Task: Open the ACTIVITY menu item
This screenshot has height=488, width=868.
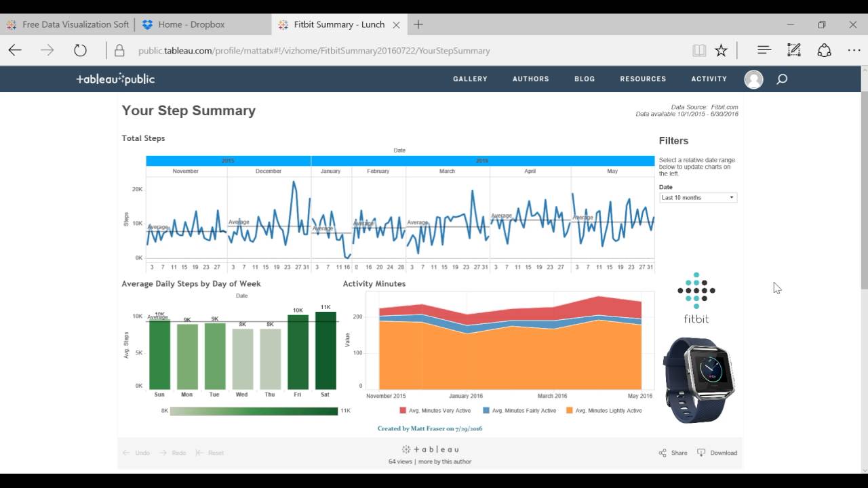Action: coord(709,79)
